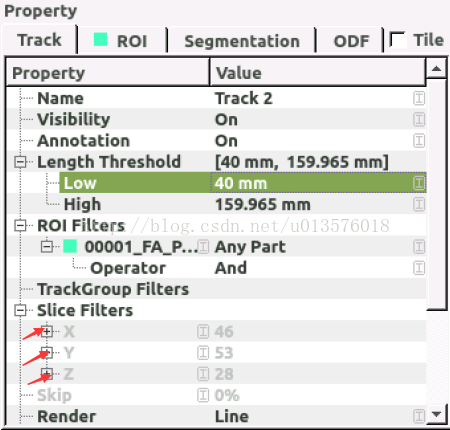Click the edit icon beside X value 46
The height and width of the screenshot is (430, 450).
(203, 332)
